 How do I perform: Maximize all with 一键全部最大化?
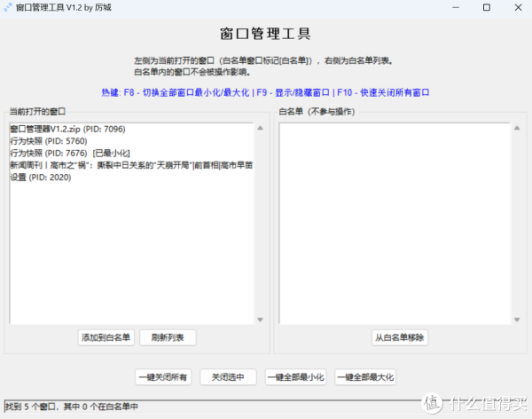click(365, 377)
